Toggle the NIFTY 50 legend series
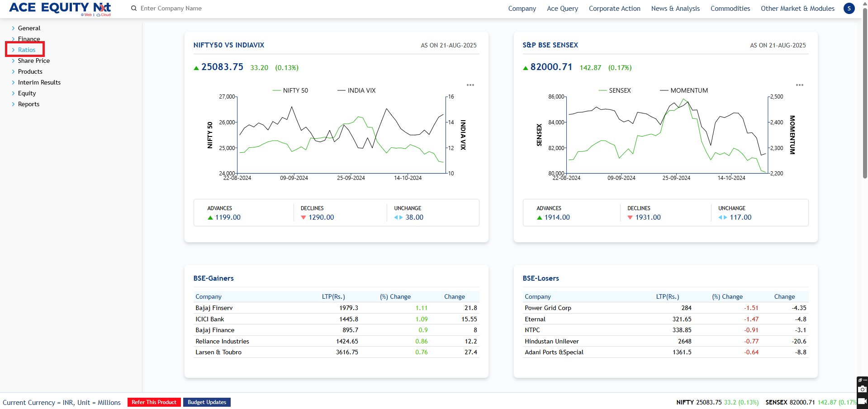 click(290, 90)
